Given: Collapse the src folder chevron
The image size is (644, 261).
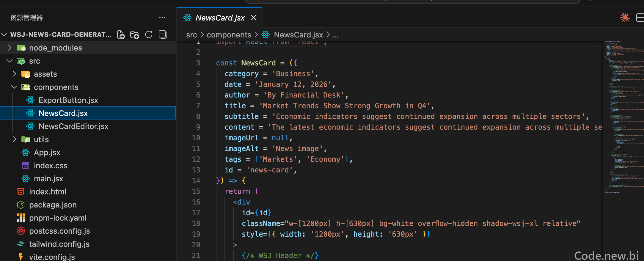Looking at the screenshot, I should (x=10, y=61).
